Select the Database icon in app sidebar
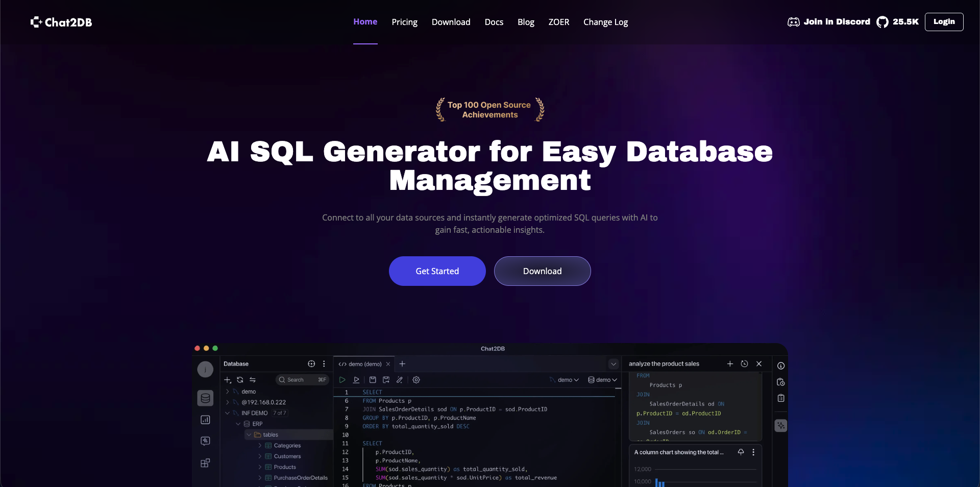 coord(205,398)
